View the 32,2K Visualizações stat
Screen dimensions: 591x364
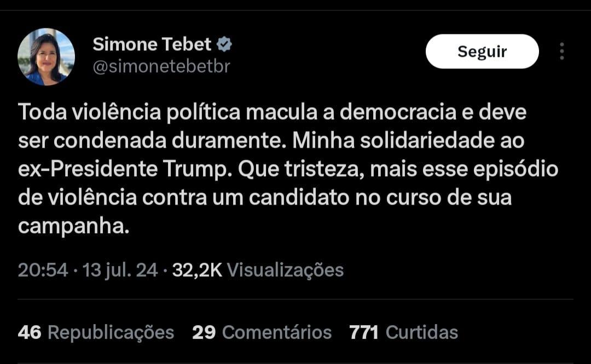pyautogui.click(x=258, y=270)
